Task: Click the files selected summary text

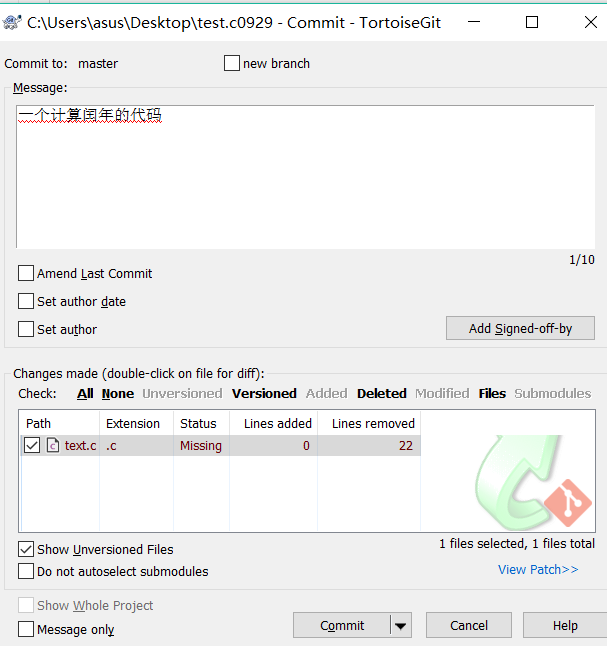Action: point(517,543)
